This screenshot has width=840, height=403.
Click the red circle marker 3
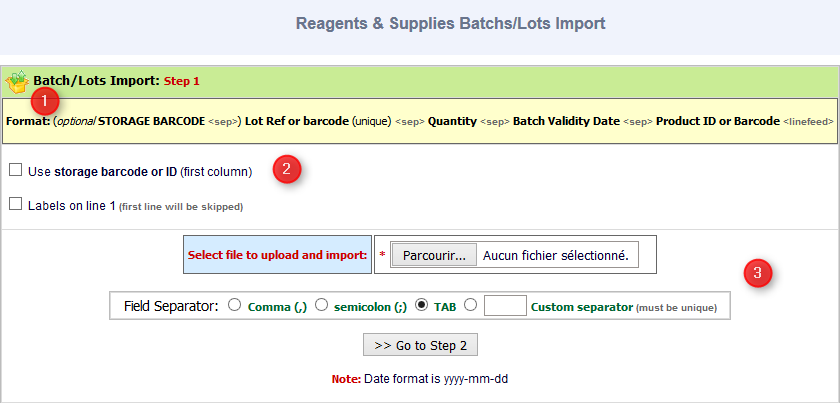click(x=758, y=273)
